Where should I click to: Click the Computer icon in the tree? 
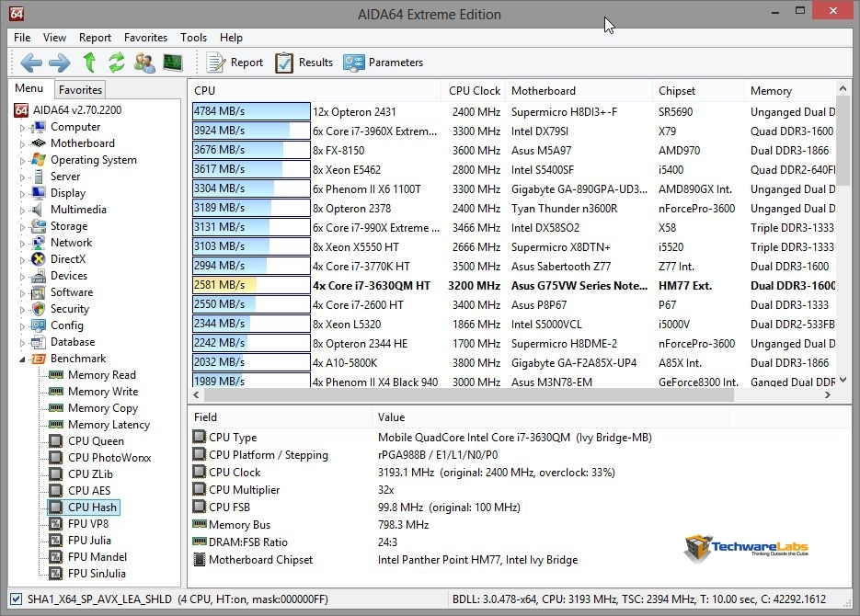click(39, 127)
